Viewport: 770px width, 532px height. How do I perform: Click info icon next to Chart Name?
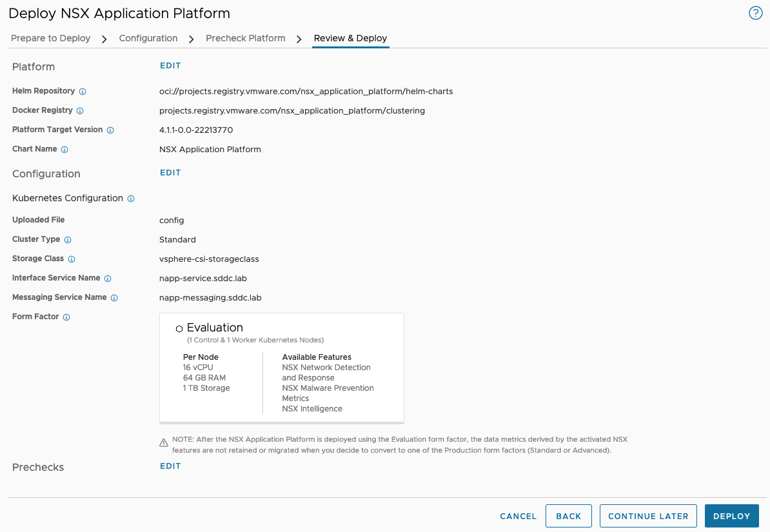[64, 150]
